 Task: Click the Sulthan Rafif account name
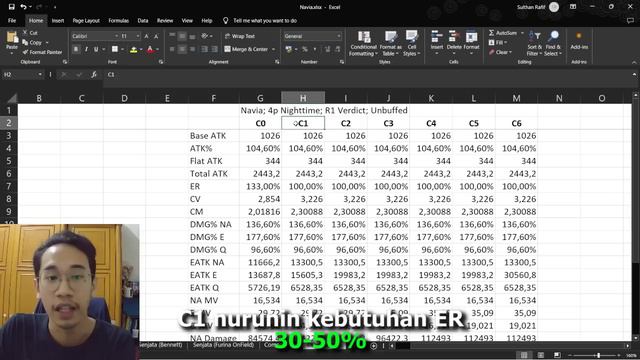pos(531,7)
